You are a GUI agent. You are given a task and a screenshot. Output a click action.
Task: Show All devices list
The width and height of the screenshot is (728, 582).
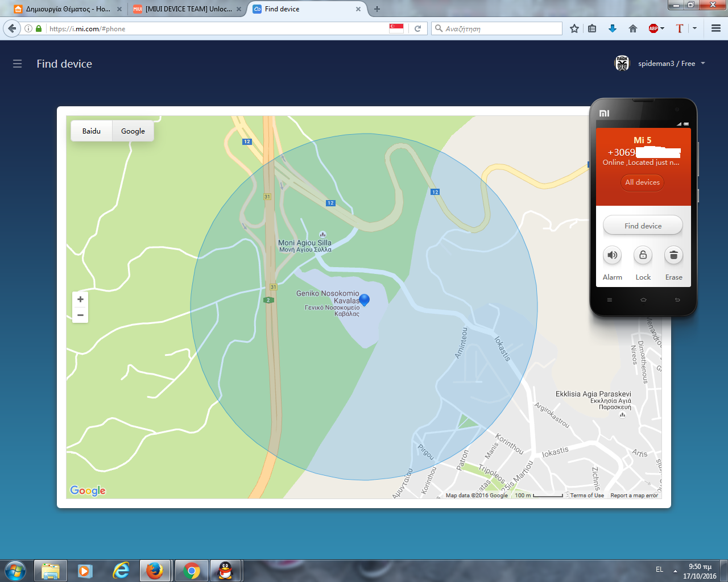pyautogui.click(x=643, y=182)
